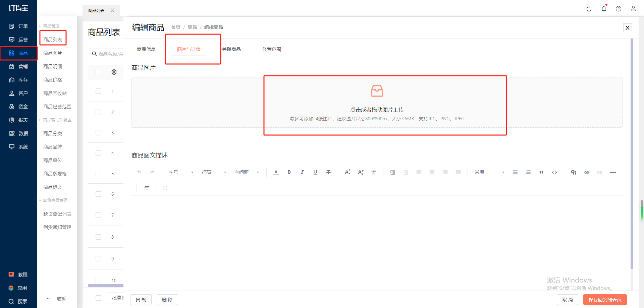Select the row 5 checkbox
Image resolution: width=644 pixels, height=308 pixels.
98,174
